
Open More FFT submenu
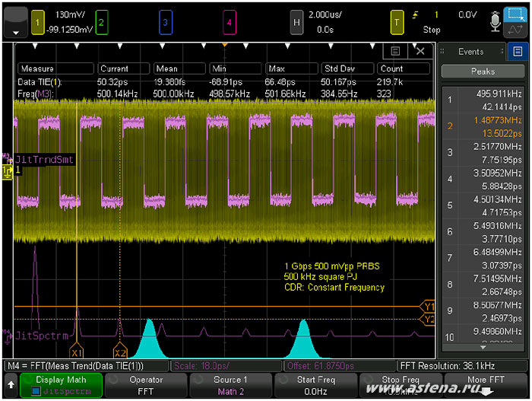click(x=486, y=385)
